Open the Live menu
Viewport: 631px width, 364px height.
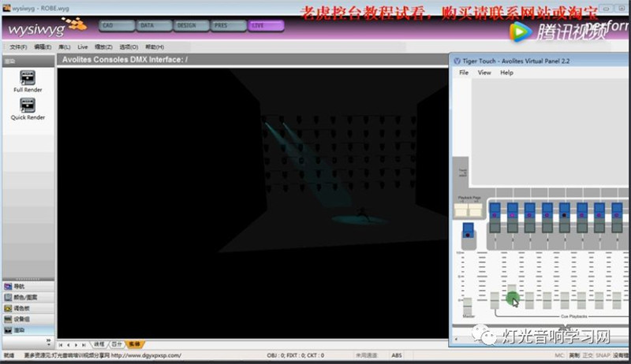click(83, 47)
